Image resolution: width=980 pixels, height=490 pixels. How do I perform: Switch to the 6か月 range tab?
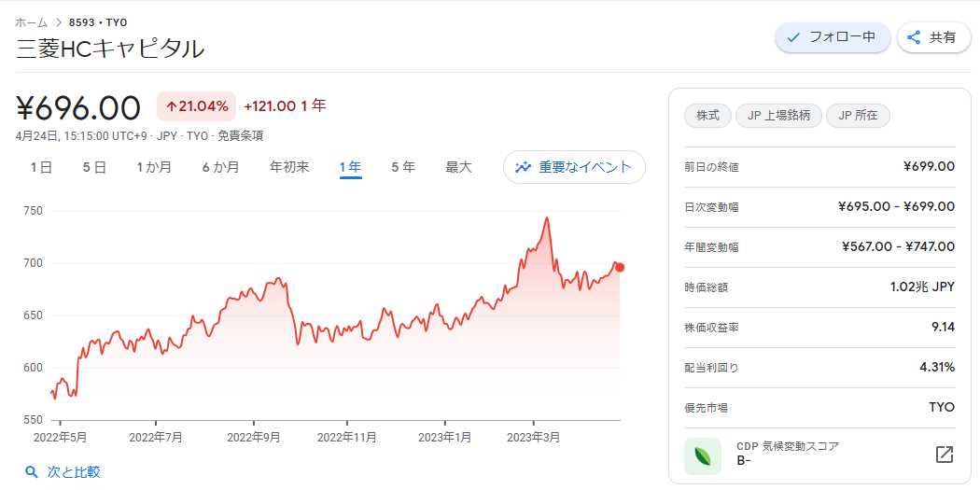coord(220,167)
